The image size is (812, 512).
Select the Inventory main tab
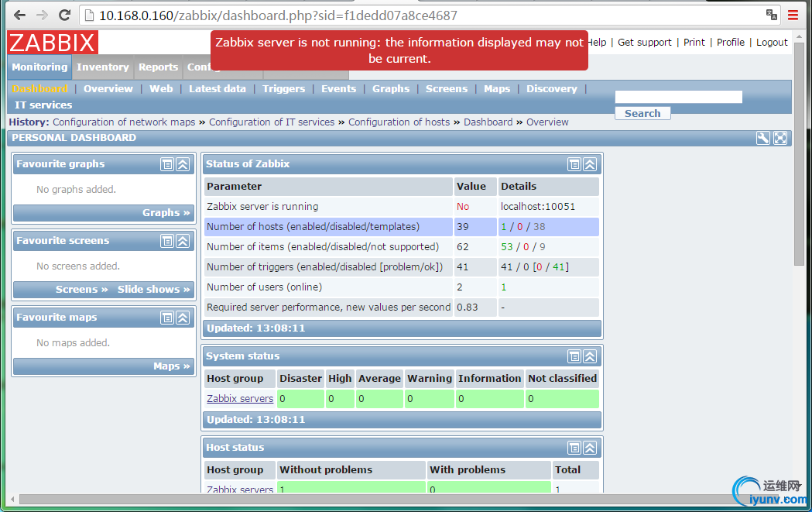click(102, 67)
